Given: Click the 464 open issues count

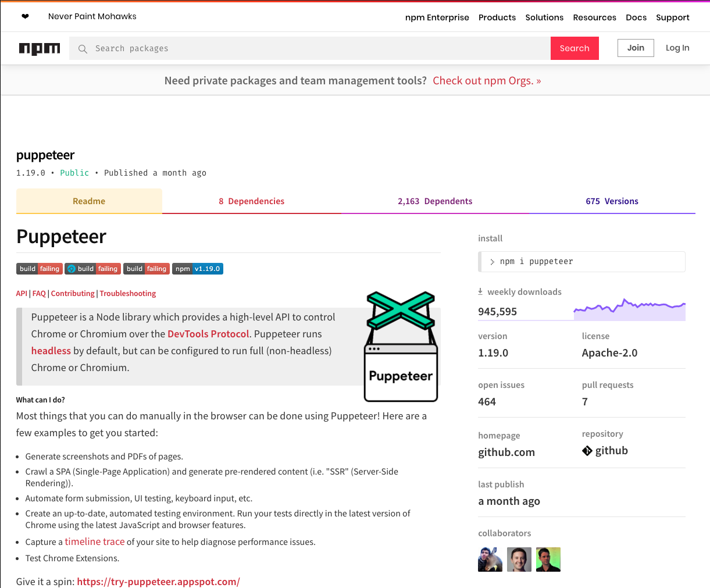Looking at the screenshot, I should pos(487,402).
